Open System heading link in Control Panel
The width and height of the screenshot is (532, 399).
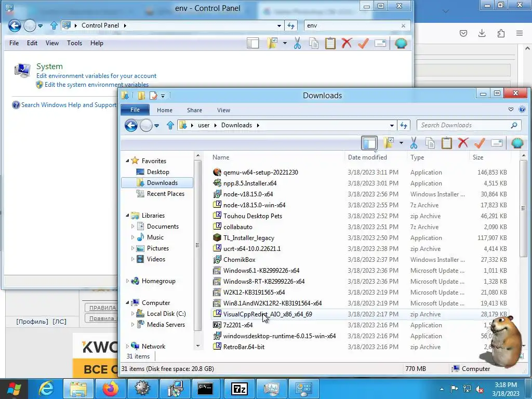tap(49, 66)
